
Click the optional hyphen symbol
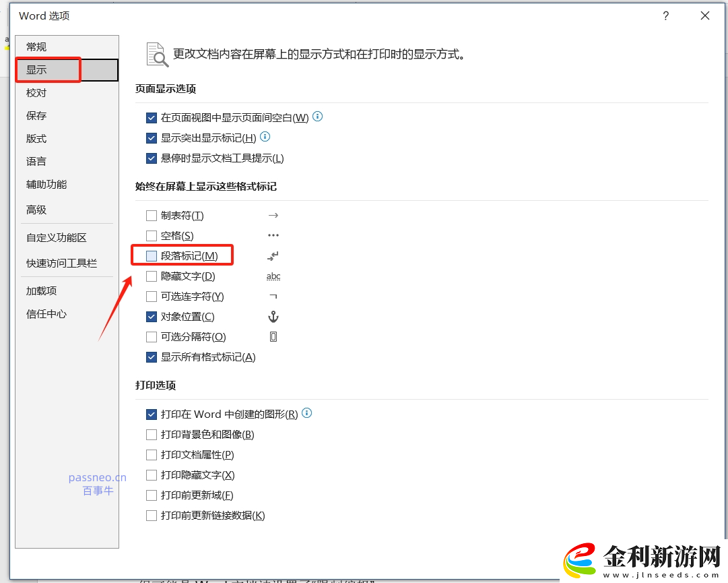pos(273,296)
